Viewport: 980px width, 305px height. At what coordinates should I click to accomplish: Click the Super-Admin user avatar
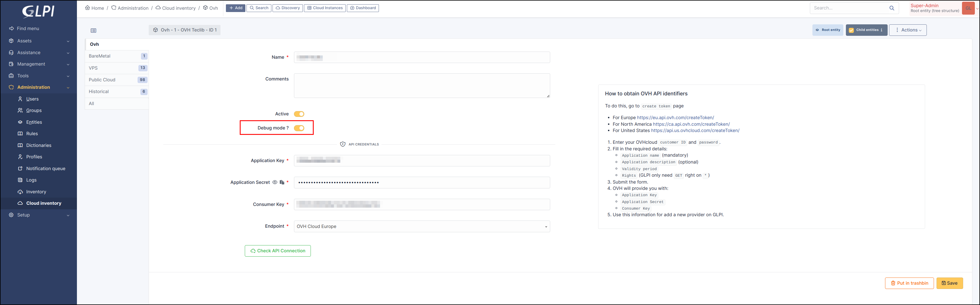tap(968, 8)
